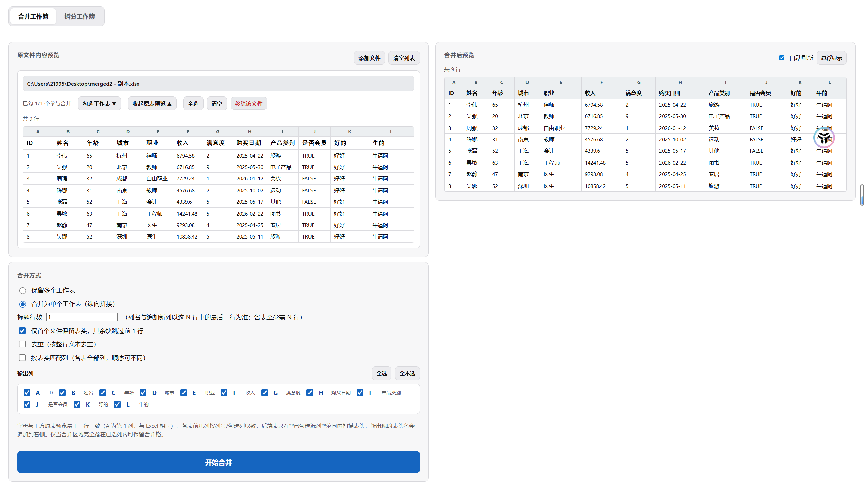Uncheck 仅首个文件保留表头 option

pyautogui.click(x=22, y=331)
